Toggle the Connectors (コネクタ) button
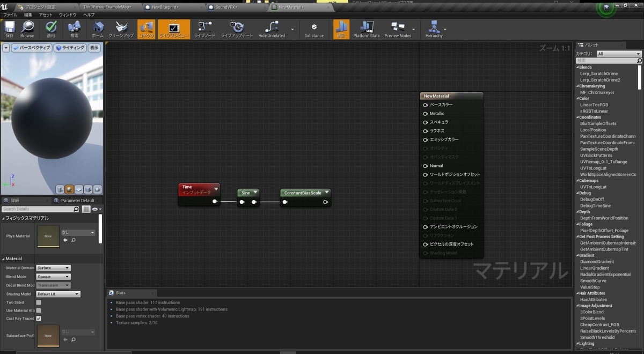Viewport: 644px width, 354px height. tap(146, 29)
